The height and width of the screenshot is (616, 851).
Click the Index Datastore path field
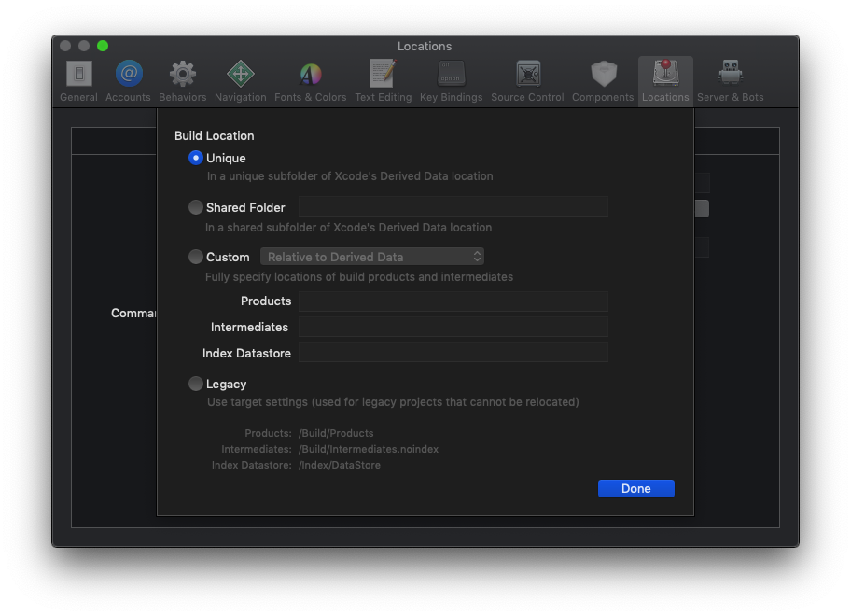(453, 353)
